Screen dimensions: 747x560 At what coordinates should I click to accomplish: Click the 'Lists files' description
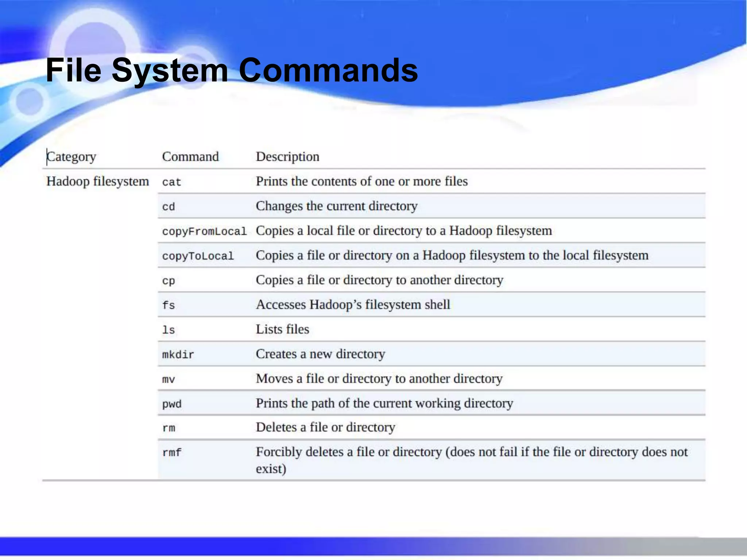283,329
